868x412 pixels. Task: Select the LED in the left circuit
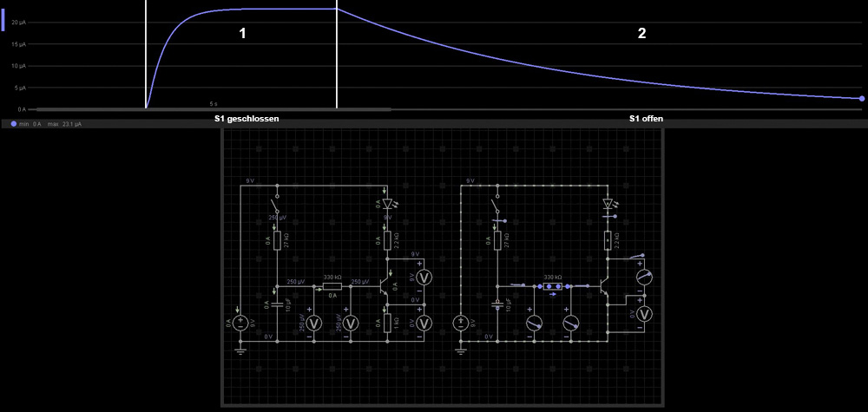point(388,204)
